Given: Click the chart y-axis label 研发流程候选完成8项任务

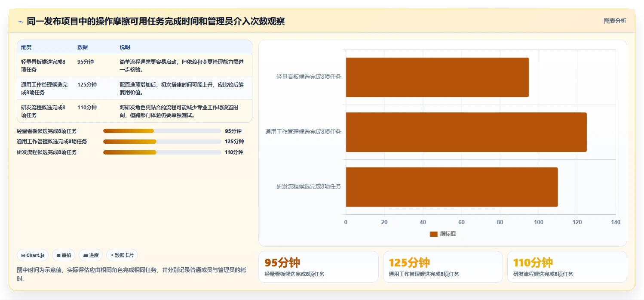Looking at the screenshot, I should 309,187.
